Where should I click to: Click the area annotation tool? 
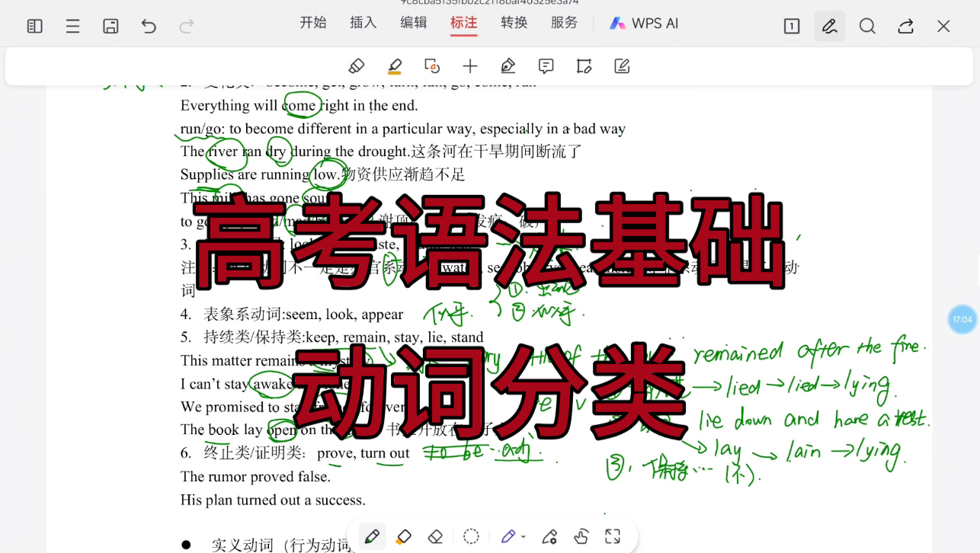[x=584, y=66]
